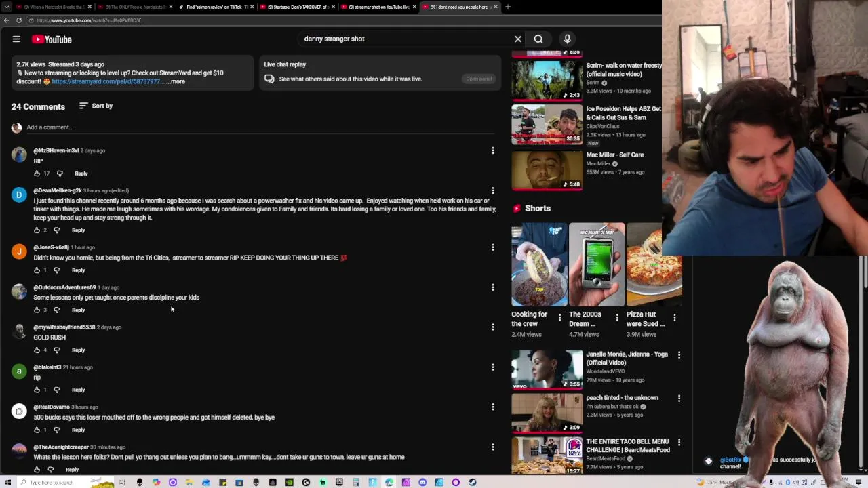Dislike the comment by @DeanMelken-g2k

(57, 230)
